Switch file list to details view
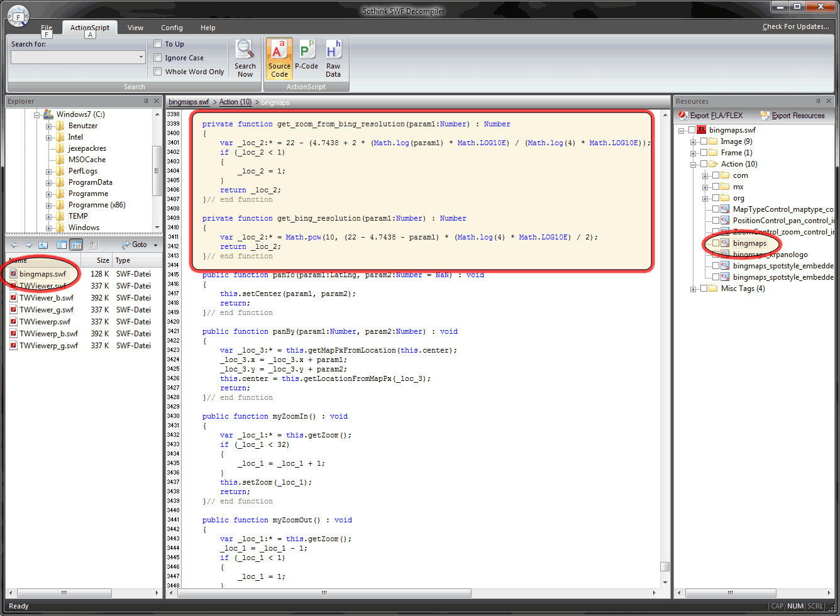Image resolution: width=840 pixels, height=616 pixels. pyautogui.click(x=76, y=245)
